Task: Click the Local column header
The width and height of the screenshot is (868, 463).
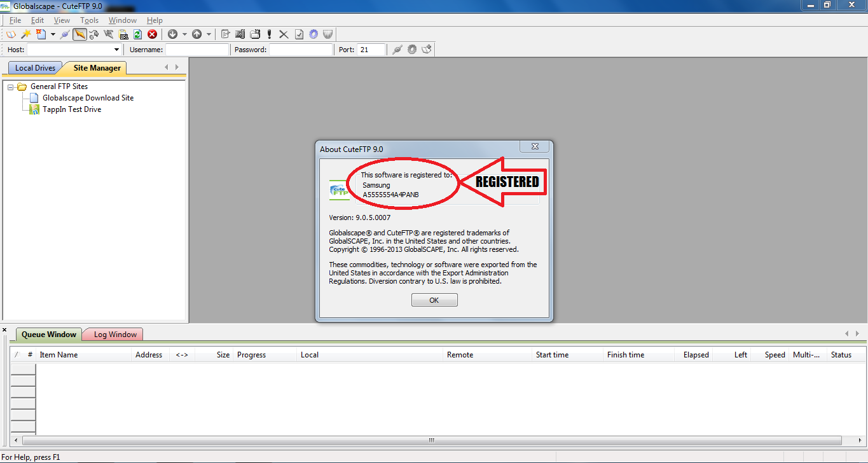Action: 370,355
